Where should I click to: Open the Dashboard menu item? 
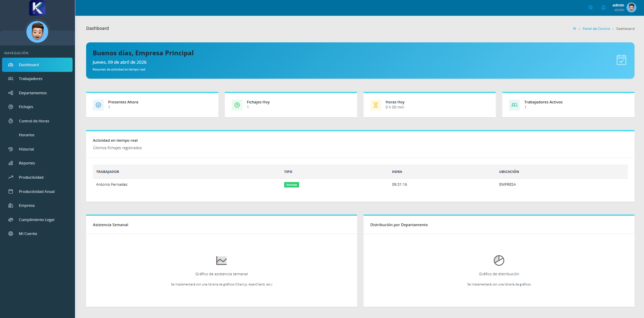click(x=37, y=65)
